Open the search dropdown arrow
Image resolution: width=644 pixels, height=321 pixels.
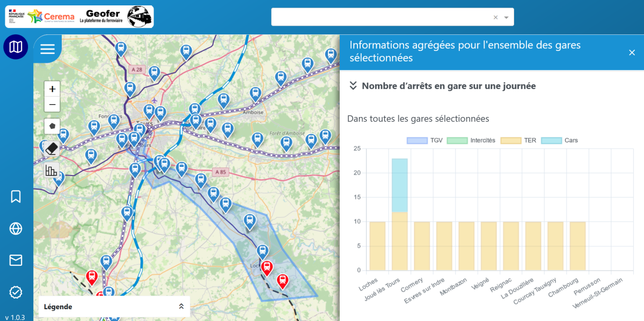(x=506, y=17)
